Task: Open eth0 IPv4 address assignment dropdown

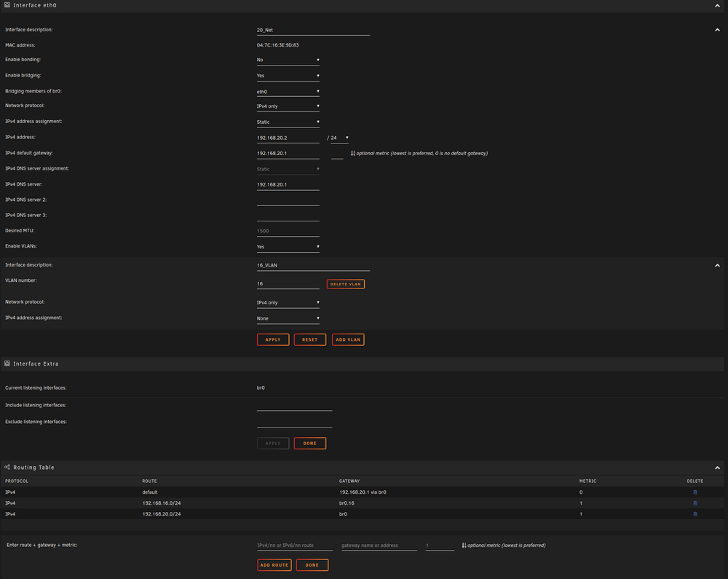Action: click(288, 122)
